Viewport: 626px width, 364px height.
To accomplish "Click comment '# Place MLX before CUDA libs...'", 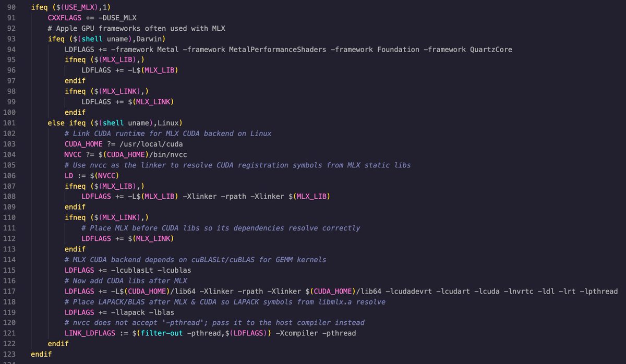I will pyautogui.click(x=221, y=228).
